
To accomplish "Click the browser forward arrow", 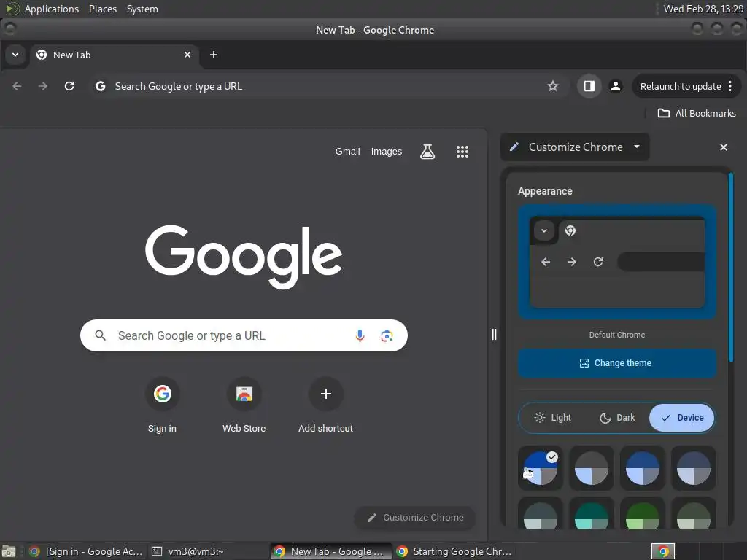I will [x=43, y=86].
